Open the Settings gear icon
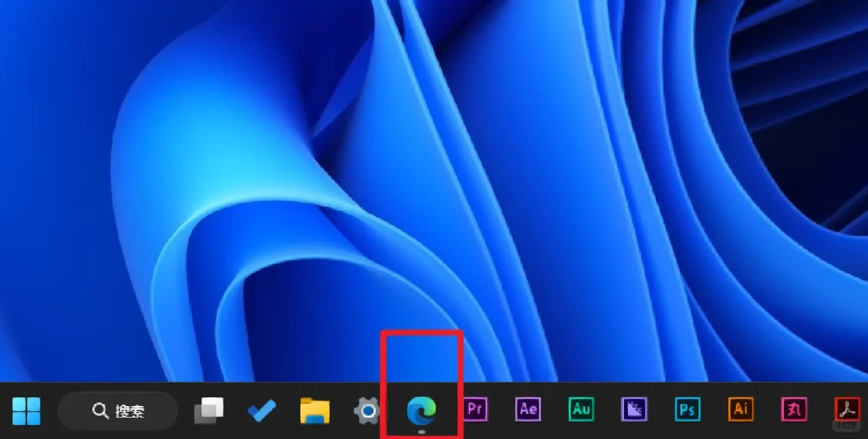The image size is (868, 439). click(368, 410)
